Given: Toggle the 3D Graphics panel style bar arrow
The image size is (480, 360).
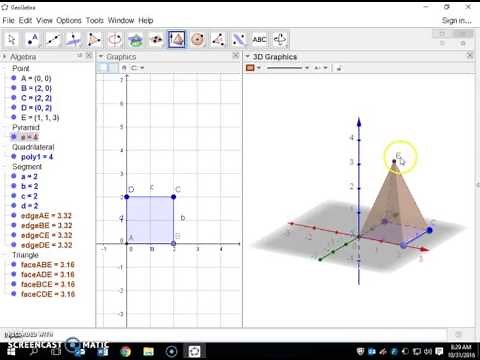Looking at the screenshot, I should click(x=248, y=57).
